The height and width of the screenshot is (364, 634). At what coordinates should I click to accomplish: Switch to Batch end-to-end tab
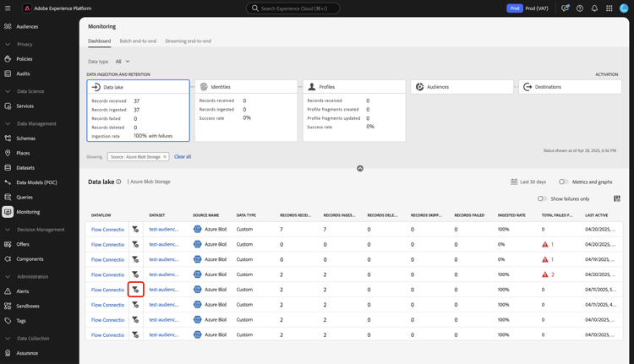pyautogui.click(x=138, y=41)
